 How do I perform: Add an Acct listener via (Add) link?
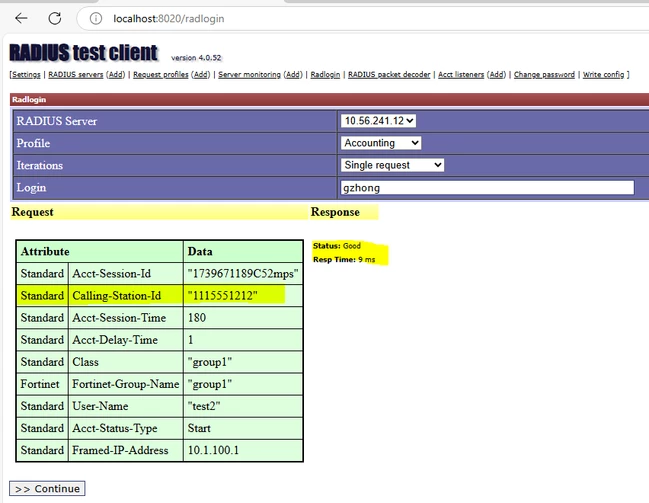coord(496,75)
